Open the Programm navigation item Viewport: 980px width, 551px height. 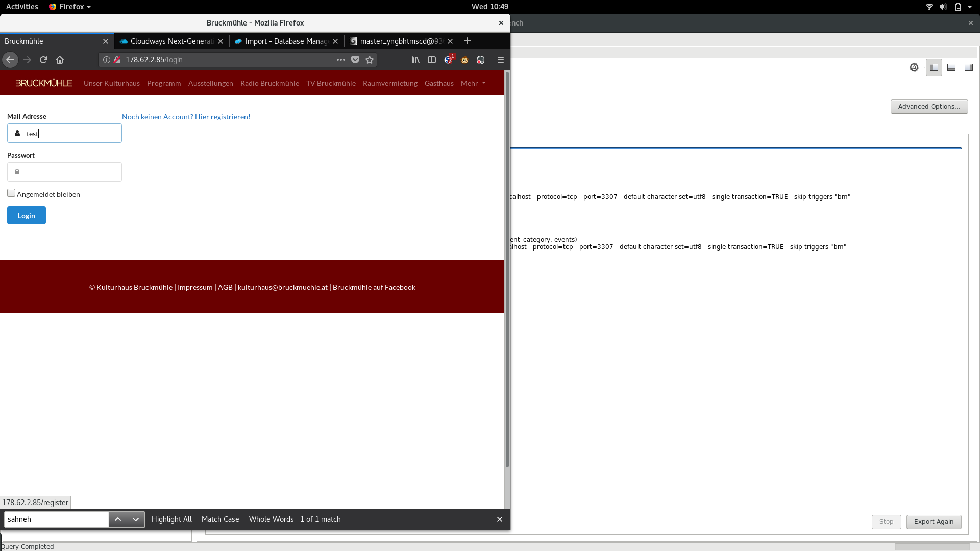(x=164, y=83)
